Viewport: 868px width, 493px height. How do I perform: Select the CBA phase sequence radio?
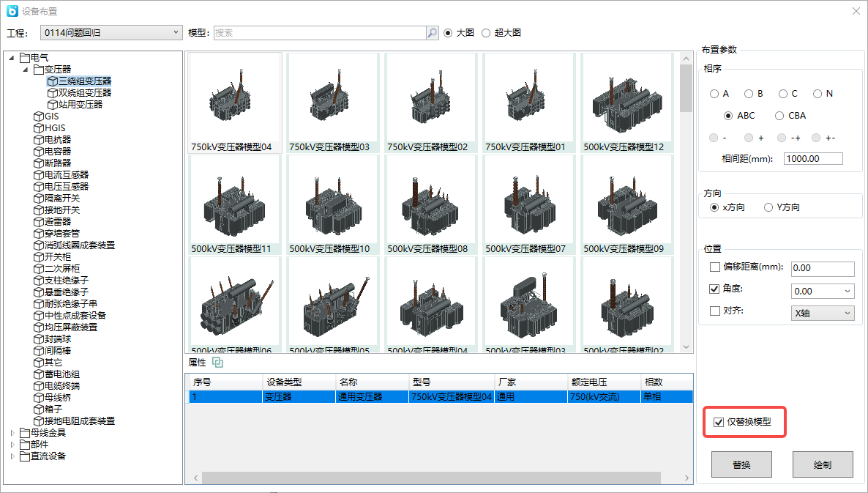[x=779, y=116]
